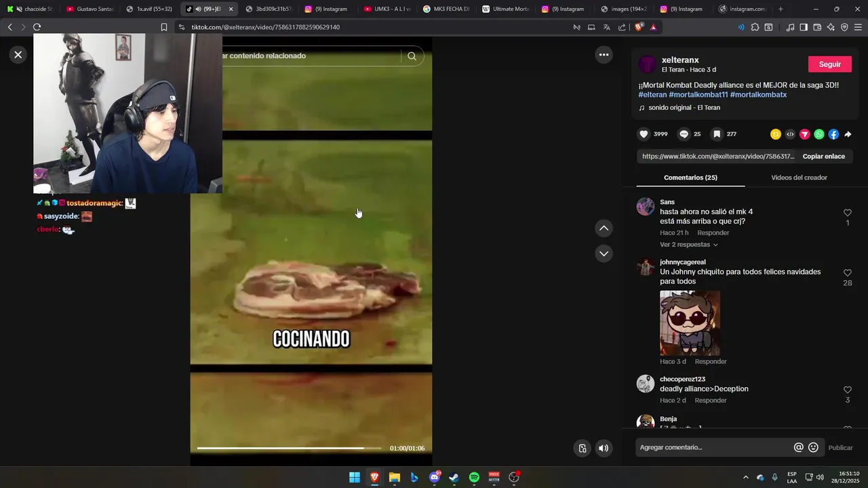Open the Brave VPN shield icon
Screen dimensions: 868x488
844,27
